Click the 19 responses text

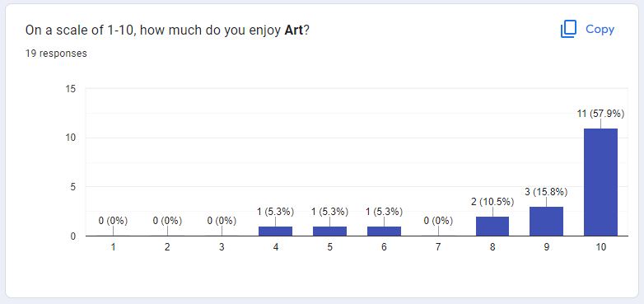coord(56,54)
